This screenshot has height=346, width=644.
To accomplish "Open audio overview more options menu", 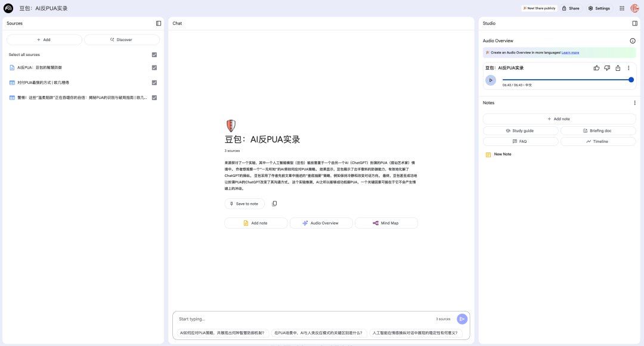I will 628,68.
